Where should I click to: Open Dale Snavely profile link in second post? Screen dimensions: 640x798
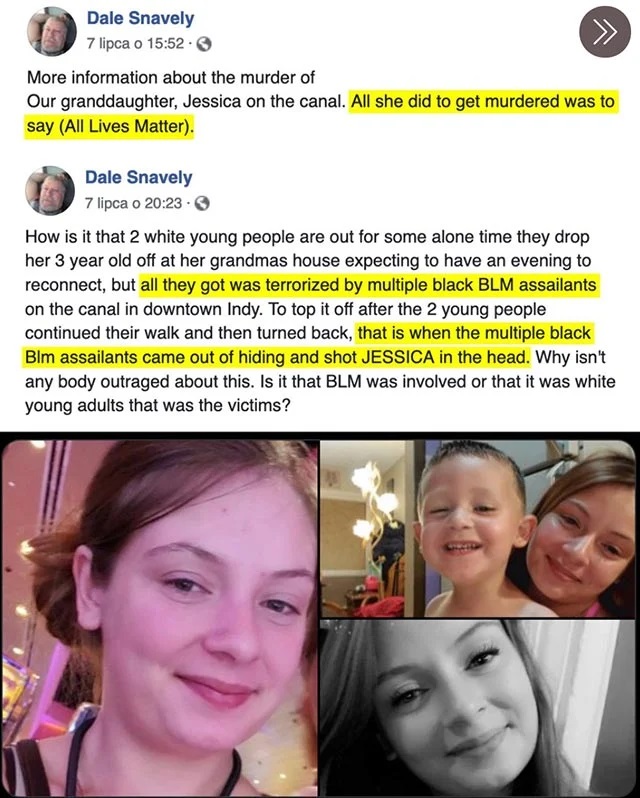point(138,177)
